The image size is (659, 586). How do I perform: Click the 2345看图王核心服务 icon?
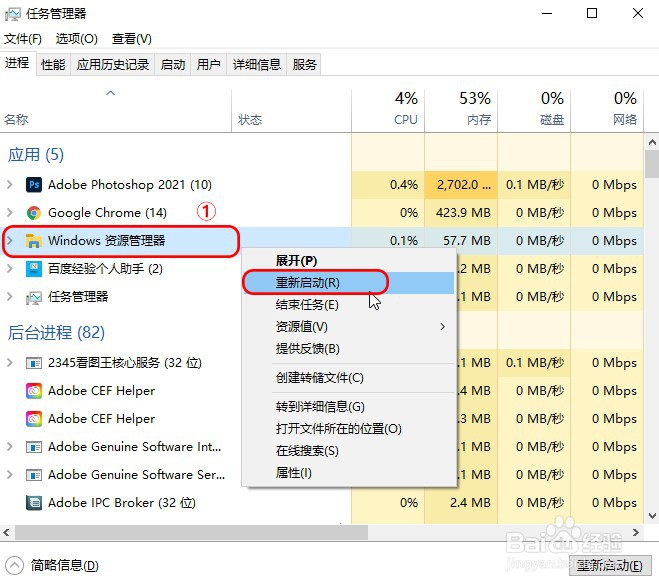point(34,363)
